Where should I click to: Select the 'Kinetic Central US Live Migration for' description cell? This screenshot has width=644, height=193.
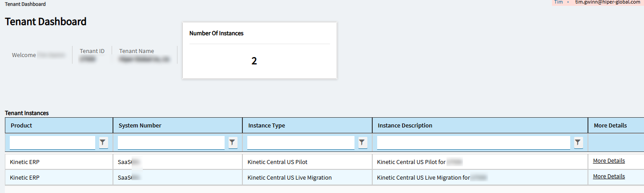pos(480,177)
